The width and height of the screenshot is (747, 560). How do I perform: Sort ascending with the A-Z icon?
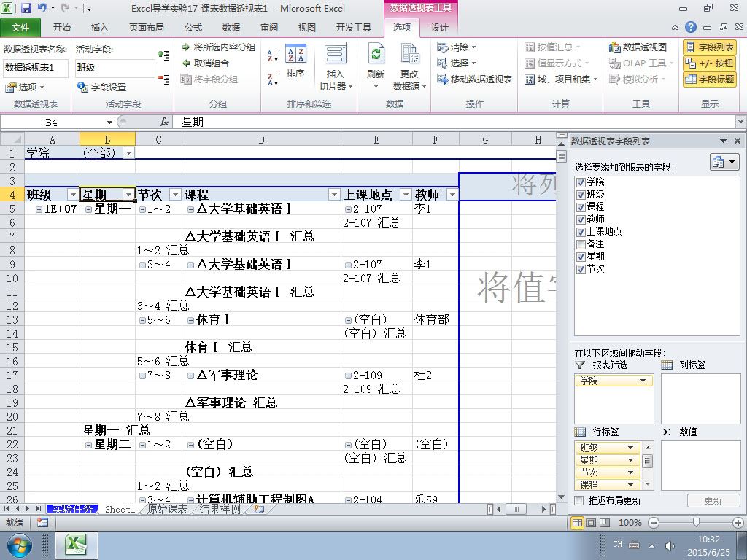click(x=273, y=55)
